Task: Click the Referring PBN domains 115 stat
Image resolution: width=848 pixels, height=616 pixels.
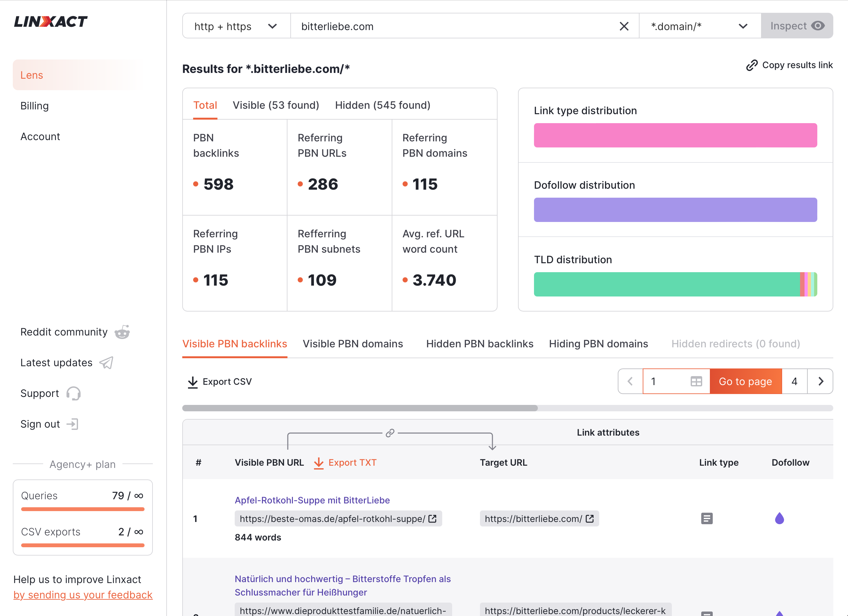Action: coord(444,167)
